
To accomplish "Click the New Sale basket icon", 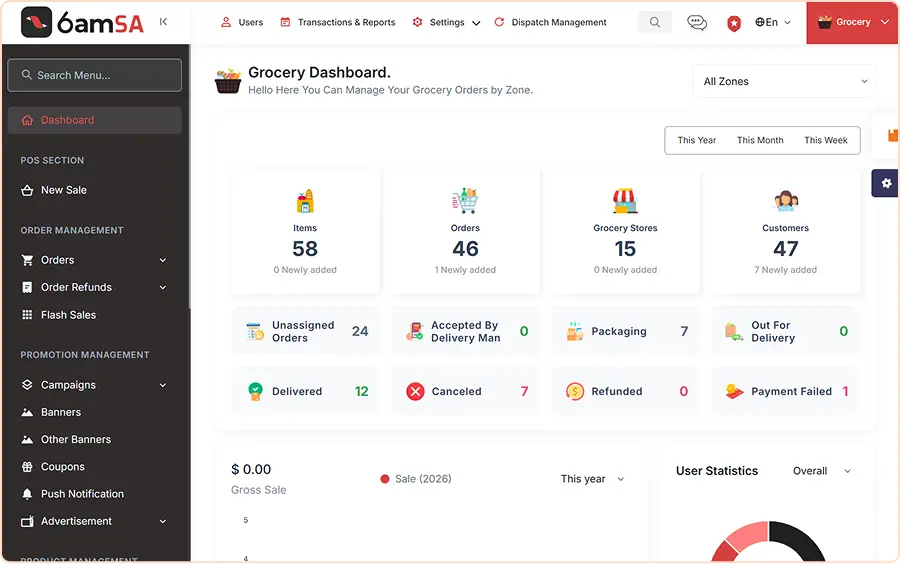I will (27, 190).
